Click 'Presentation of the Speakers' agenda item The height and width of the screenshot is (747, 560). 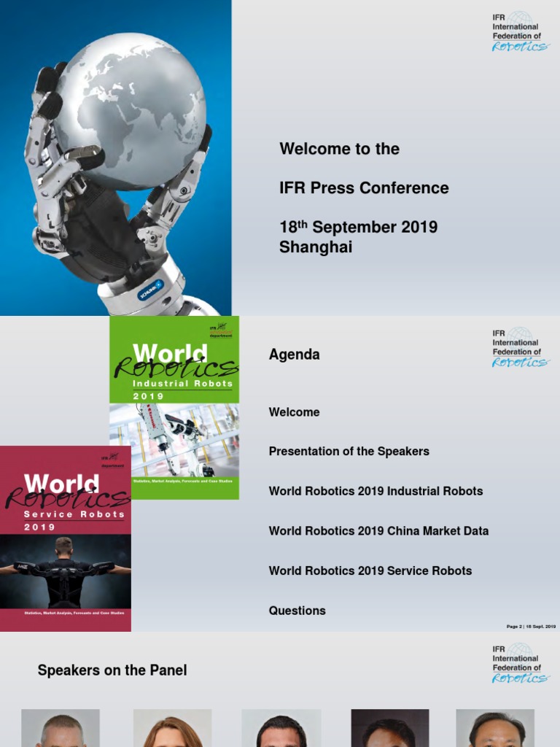349,451
